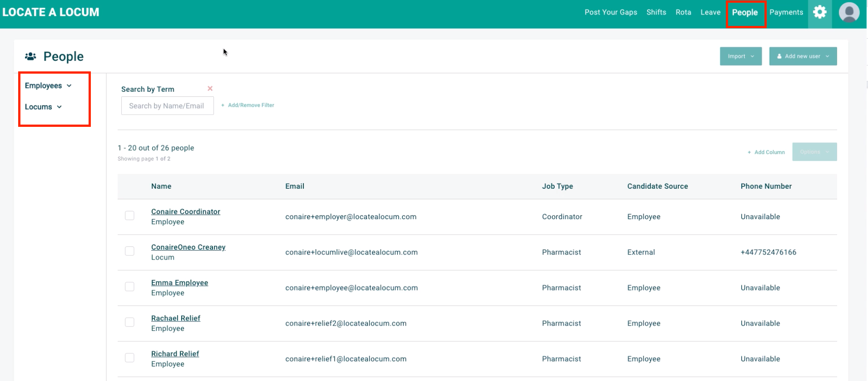Focus the Search by Name/Email field
Viewport: 868px width, 381px height.
click(168, 106)
